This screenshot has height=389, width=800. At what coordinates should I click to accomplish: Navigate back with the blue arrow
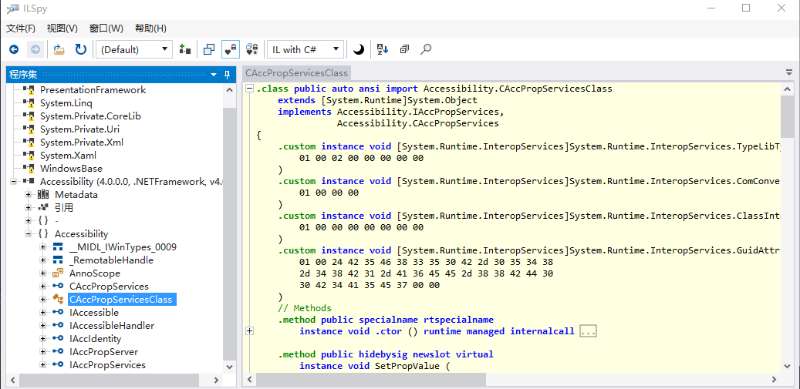pyautogui.click(x=14, y=50)
